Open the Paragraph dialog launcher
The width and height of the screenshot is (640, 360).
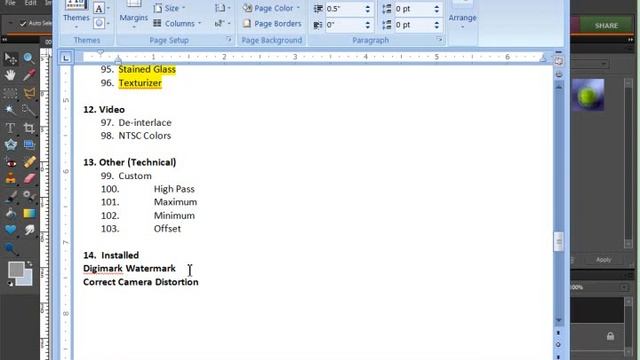coord(439,40)
